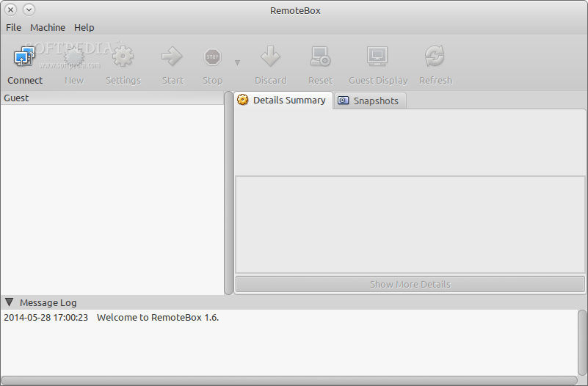Click the New guest toolbar icon
Image resolution: width=588 pixels, height=386 pixels.
(74, 57)
